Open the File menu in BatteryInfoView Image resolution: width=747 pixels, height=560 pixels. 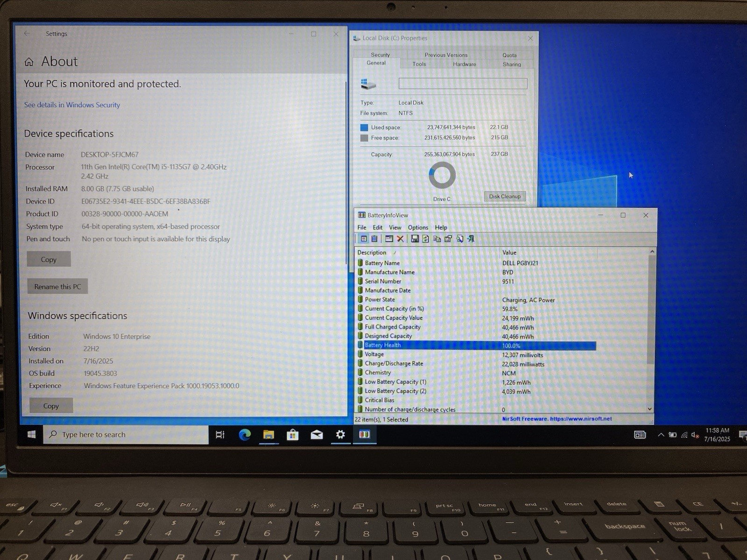coord(362,227)
